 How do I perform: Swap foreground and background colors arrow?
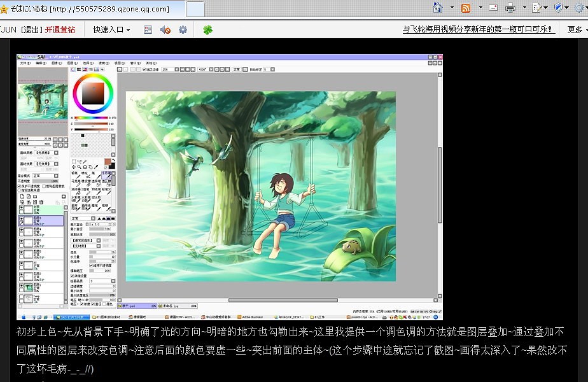113,160
